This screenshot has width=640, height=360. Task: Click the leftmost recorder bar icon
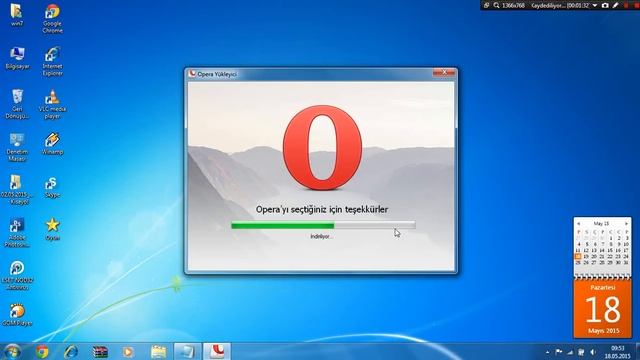tap(487, 5)
